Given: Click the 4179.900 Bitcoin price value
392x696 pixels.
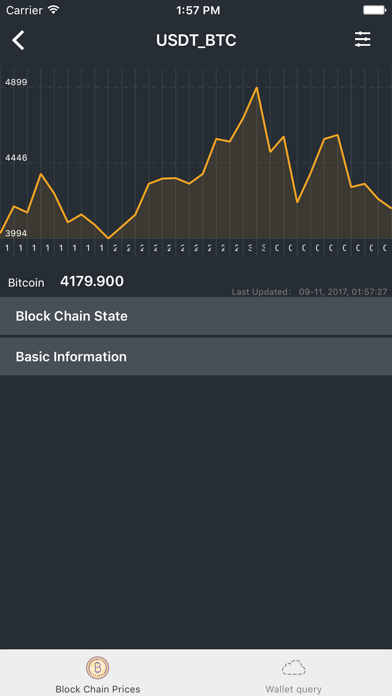Looking at the screenshot, I should click(x=92, y=281).
